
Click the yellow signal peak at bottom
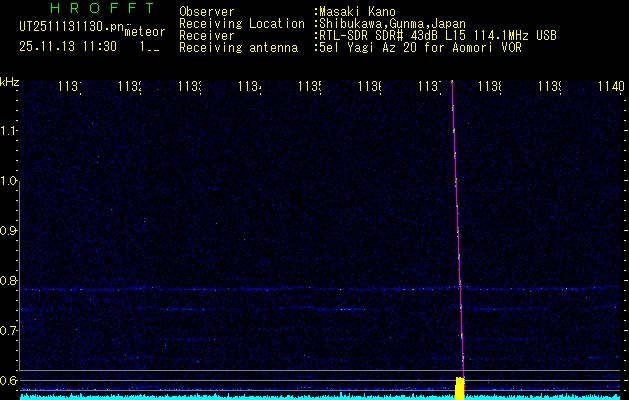pyautogui.click(x=461, y=388)
